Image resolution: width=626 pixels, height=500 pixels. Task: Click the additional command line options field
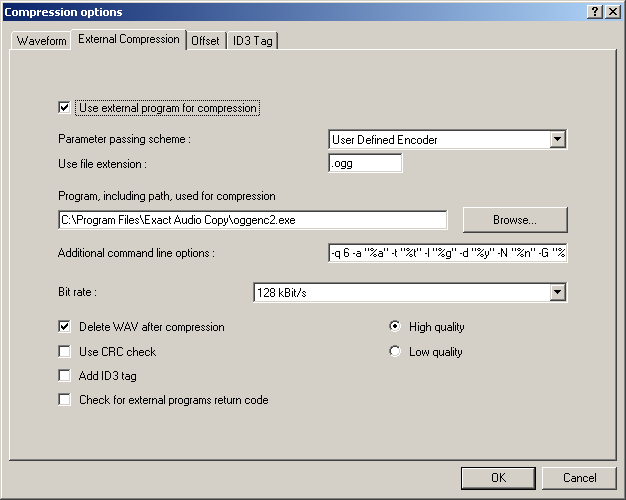coord(447,253)
